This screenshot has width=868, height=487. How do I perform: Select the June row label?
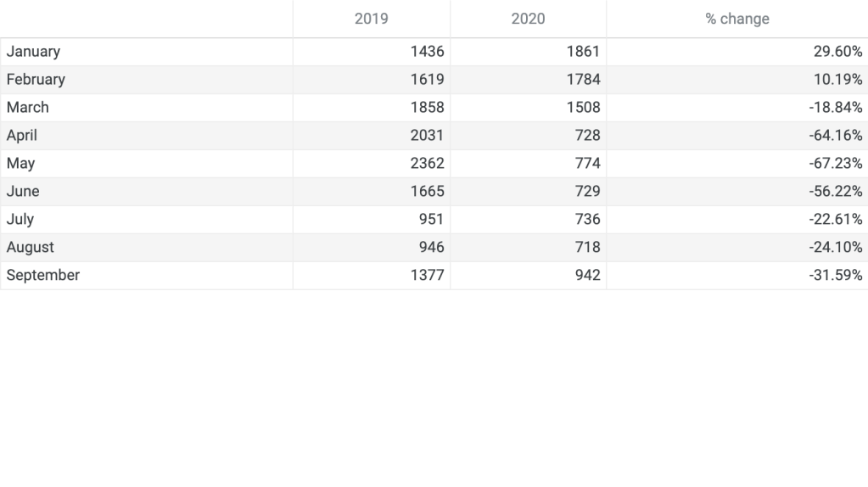pos(23,192)
